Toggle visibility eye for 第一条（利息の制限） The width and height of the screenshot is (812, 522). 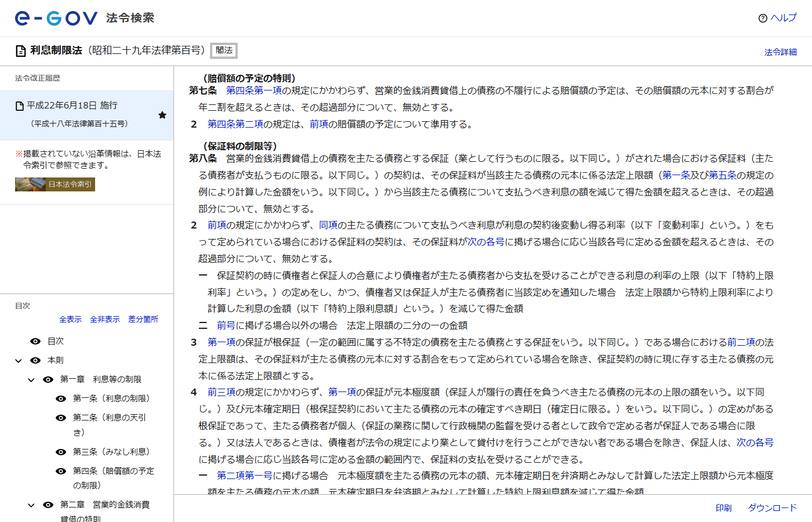pos(61,398)
